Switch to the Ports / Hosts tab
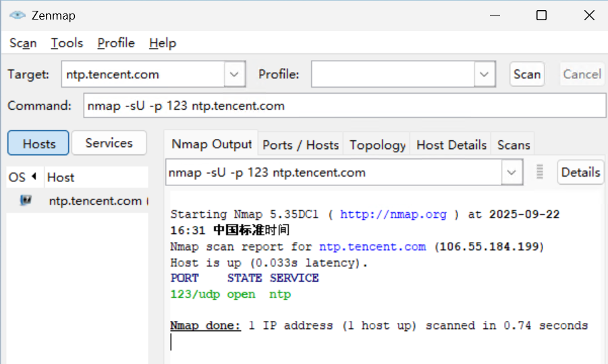This screenshot has width=608, height=364. tap(300, 145)
